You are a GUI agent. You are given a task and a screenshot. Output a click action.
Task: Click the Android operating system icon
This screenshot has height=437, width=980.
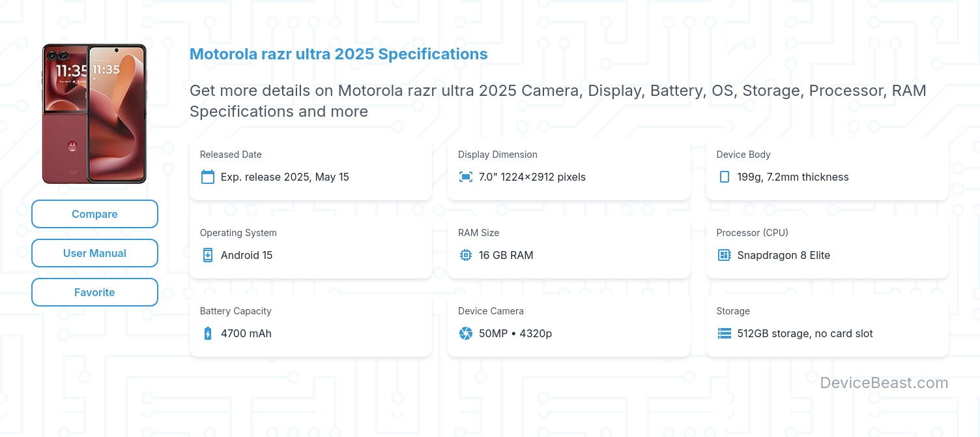point(208,255)
